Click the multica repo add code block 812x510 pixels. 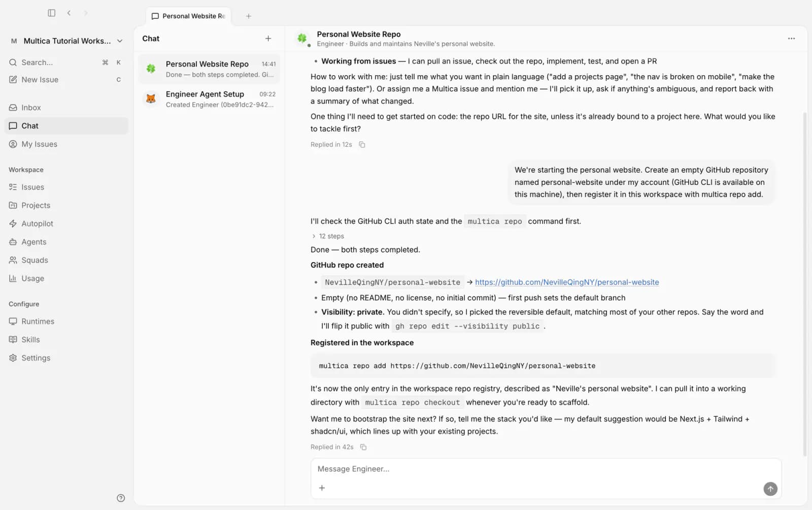[x=543, y=366]
